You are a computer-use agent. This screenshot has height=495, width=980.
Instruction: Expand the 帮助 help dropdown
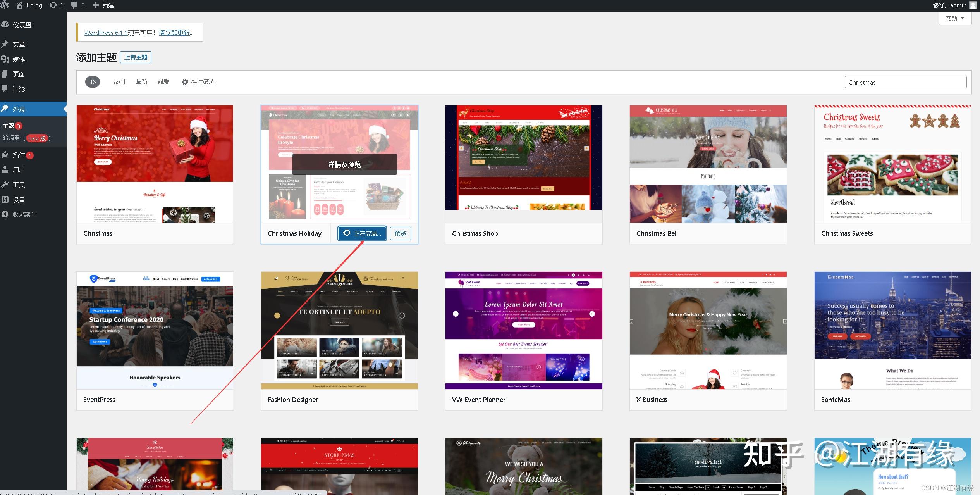click(x=954, y=18)
